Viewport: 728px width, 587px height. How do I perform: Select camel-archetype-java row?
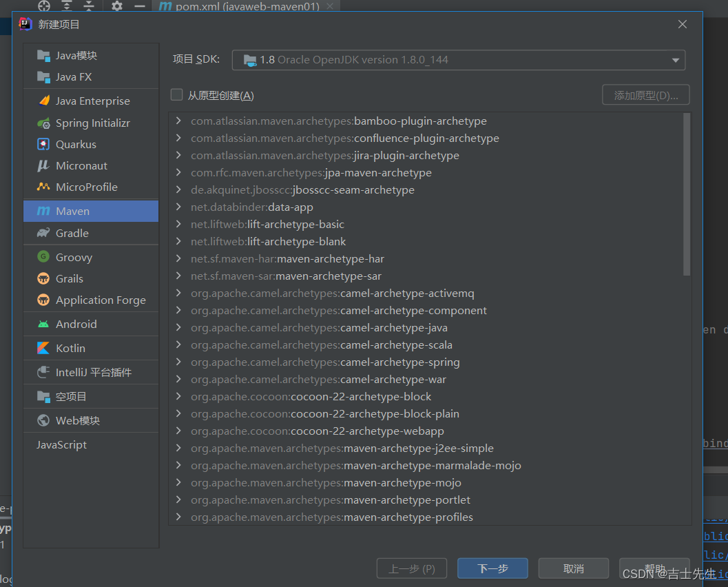(427, 327)
